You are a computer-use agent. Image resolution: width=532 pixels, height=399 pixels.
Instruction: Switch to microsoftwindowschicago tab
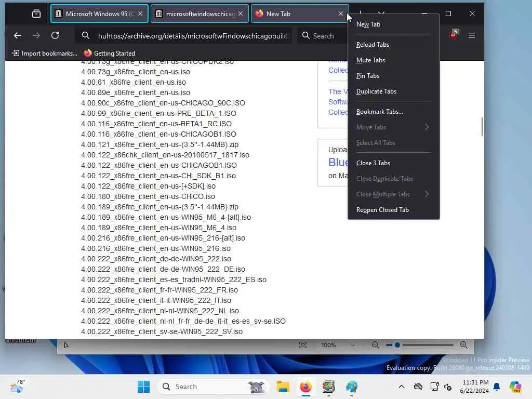point(199,14)
